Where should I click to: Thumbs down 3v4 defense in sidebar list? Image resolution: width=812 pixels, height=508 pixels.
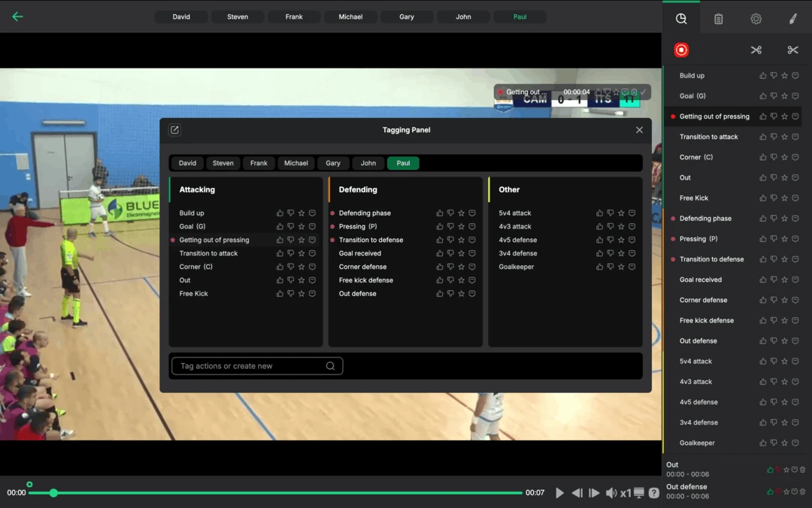click(x=774, y=422)
